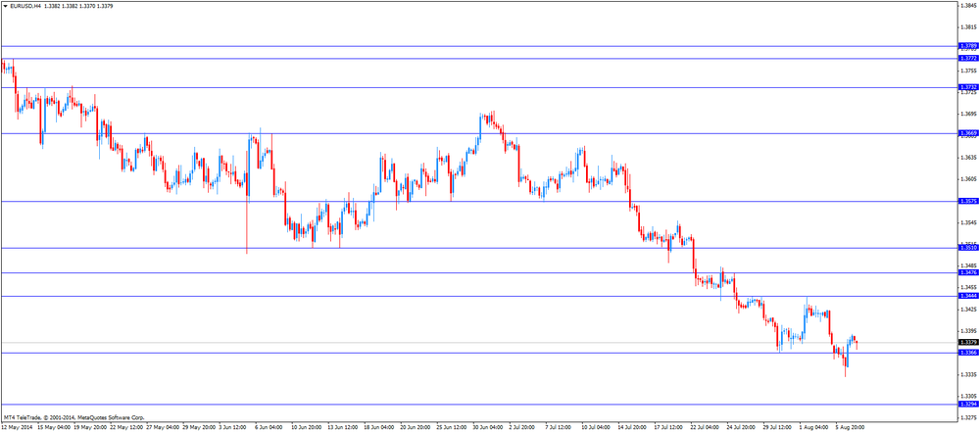Click the 1.3695 price scale value
Viewport: 980px width, 432px height.
(969, 115)
